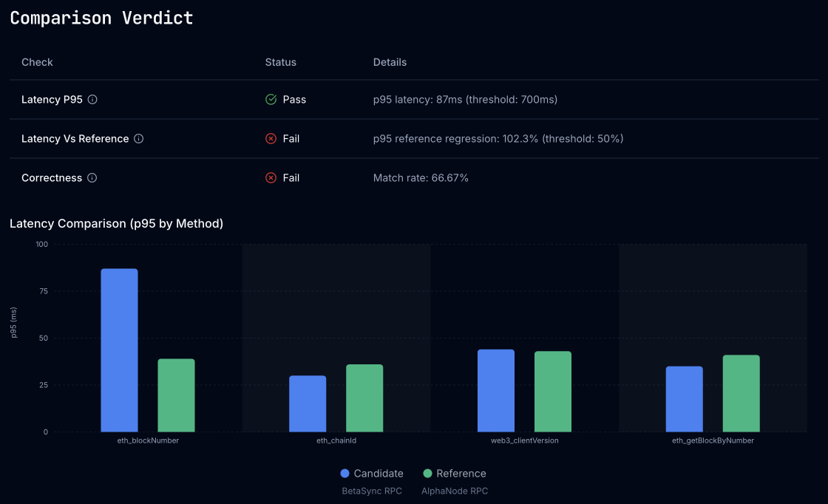Click the Comparison Verdict heading
The image size is (828, 504).
click(x=101, y=18)
